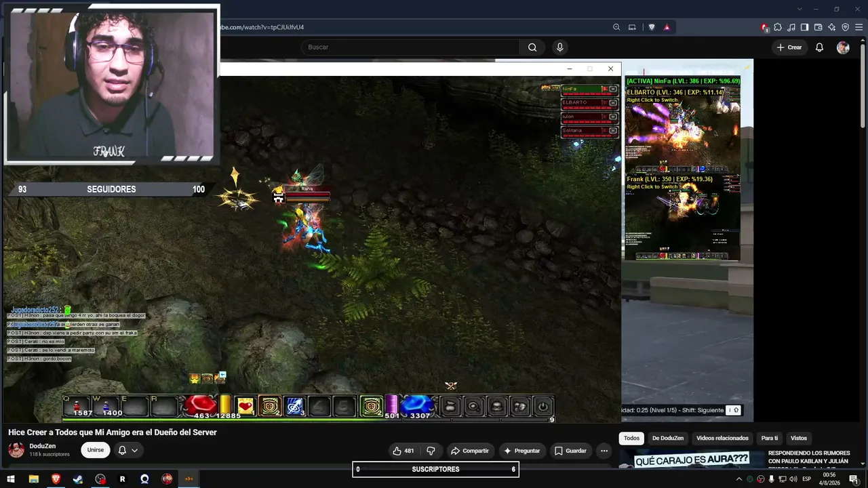Select party member NinFa
868x488 pixels.
click(589, 89)
